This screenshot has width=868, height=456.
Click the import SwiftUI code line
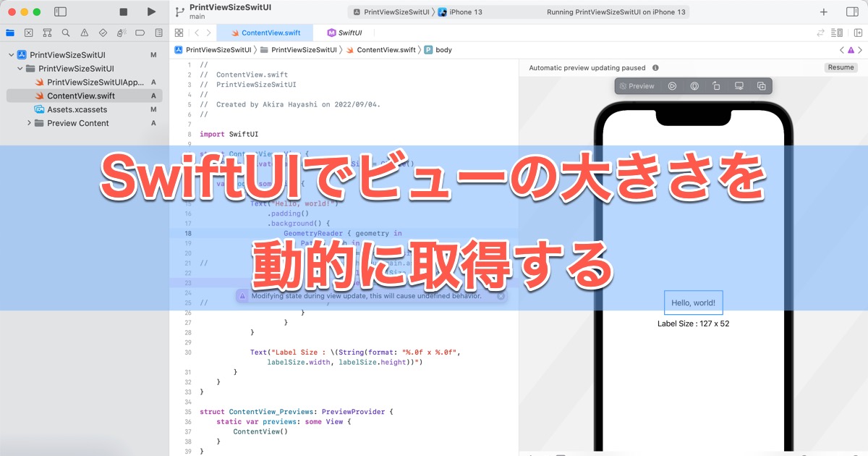pos(229,134)
